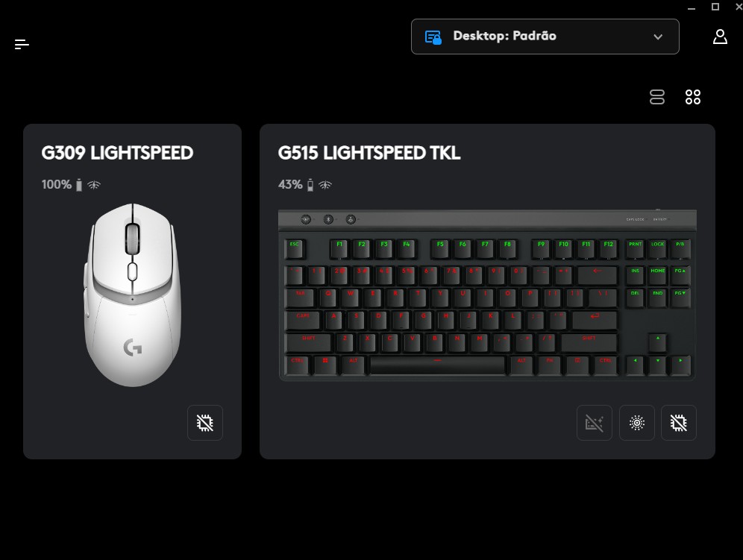Image resolution: width=743 pixels, height=560 pixels.
Task: Open G515 LIGHTSYNC lighting settings icon
Action: 637,423
